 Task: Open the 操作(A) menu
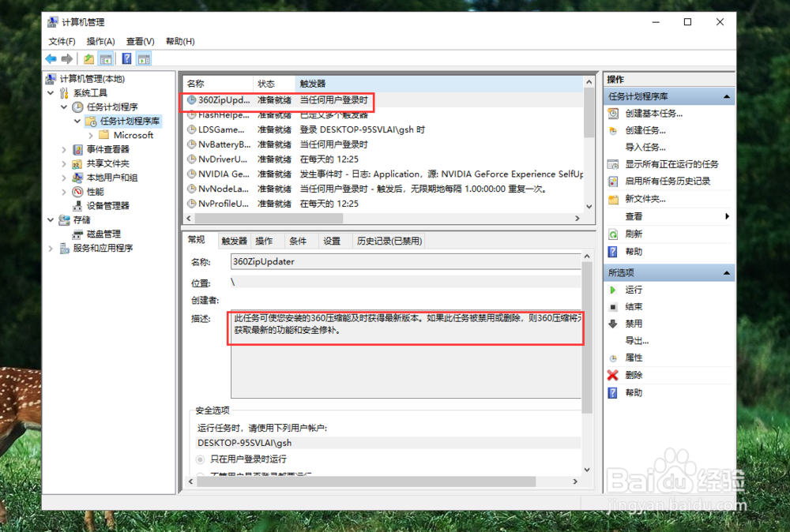101,41
